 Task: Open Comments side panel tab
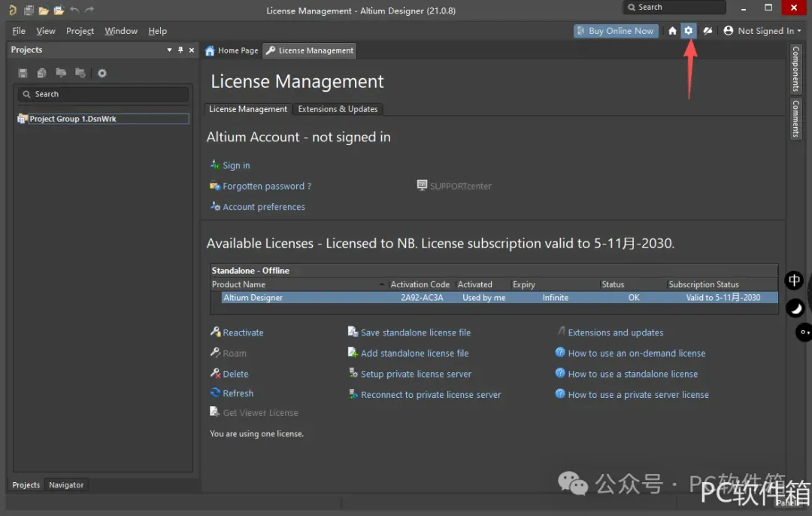[x=796, y=118]
